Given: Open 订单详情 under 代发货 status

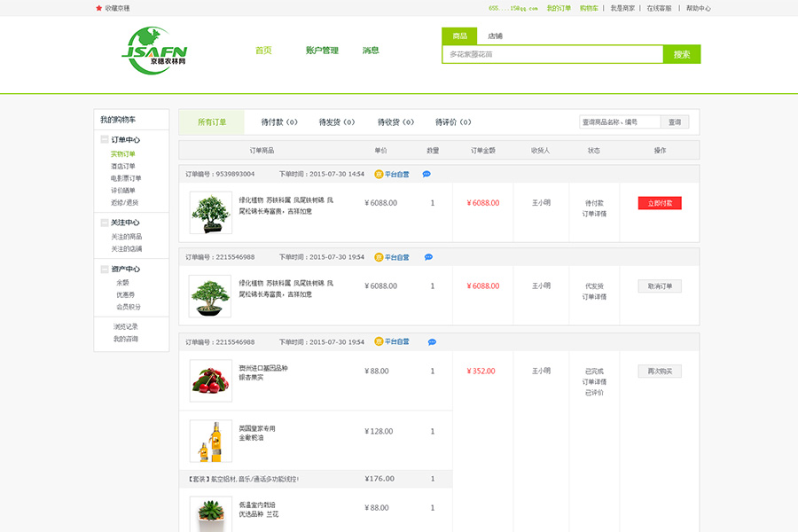Looking at the screenshot, I should pos(594,297).
